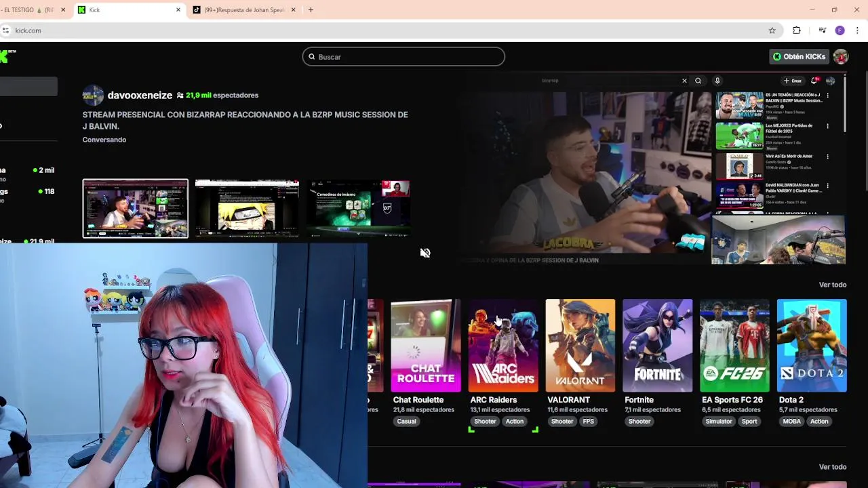Select the Shooter tag under VALORANT

(563, 422)
